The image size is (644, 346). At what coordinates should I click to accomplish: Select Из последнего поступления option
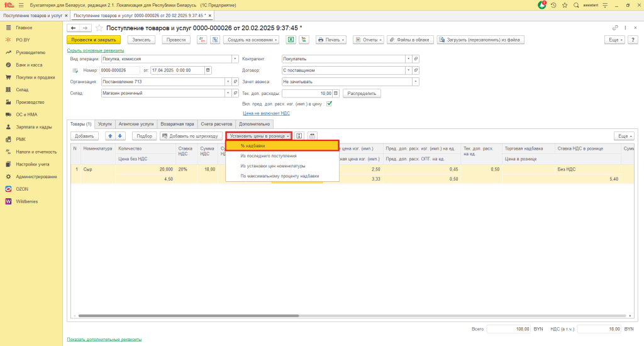point(282,156)
